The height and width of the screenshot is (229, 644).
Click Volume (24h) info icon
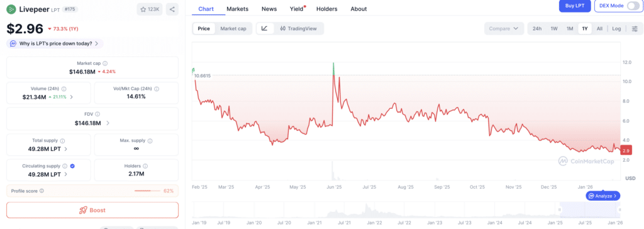pos(64,89)
